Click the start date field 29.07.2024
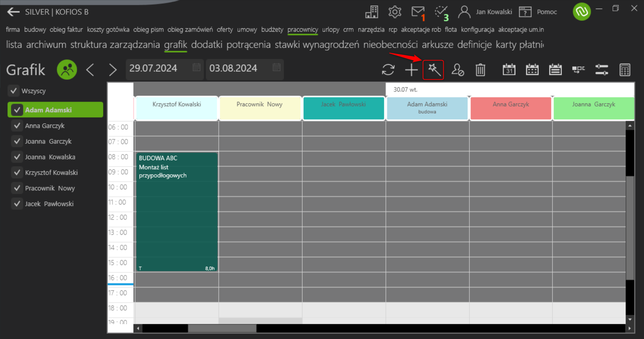Image resolution: width=644 pixels, height=339 pixels. 164,69
